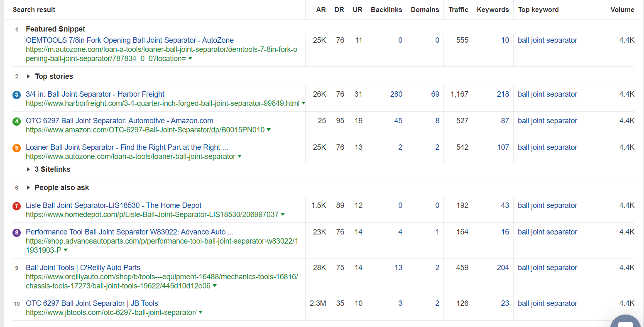The height and width of the screenshot is (327, 644).
Task: Click the green position 4 badge
Action: coord(17,121)
